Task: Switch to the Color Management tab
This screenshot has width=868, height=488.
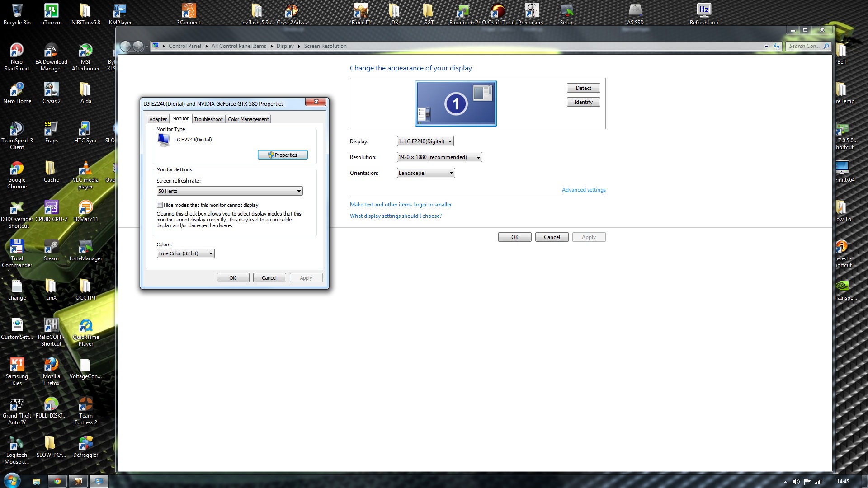Action: pos(248,119)
